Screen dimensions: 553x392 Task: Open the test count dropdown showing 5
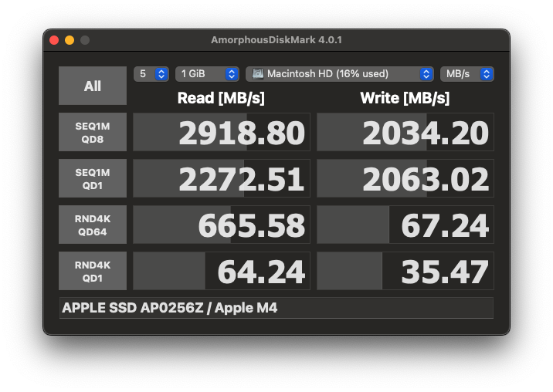pos(151,74)
